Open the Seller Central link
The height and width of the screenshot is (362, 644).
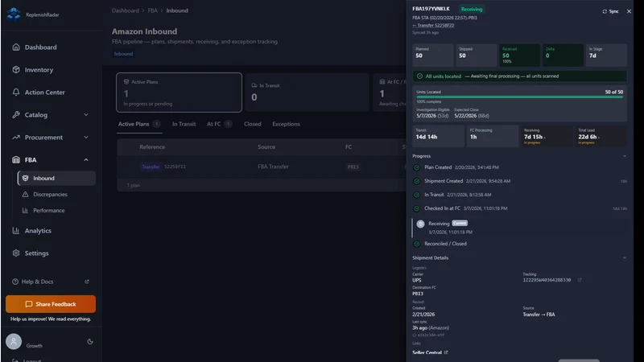(x=430, y=352)
